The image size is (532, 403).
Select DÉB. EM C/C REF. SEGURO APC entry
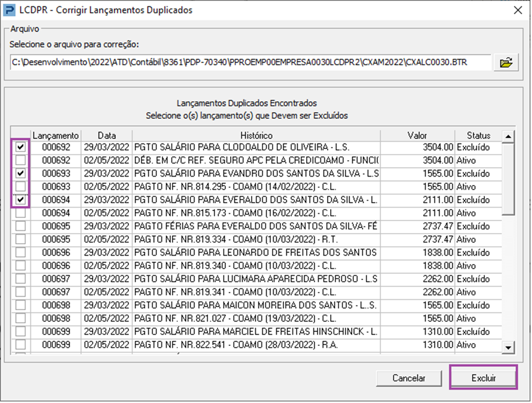pos(256,160)
